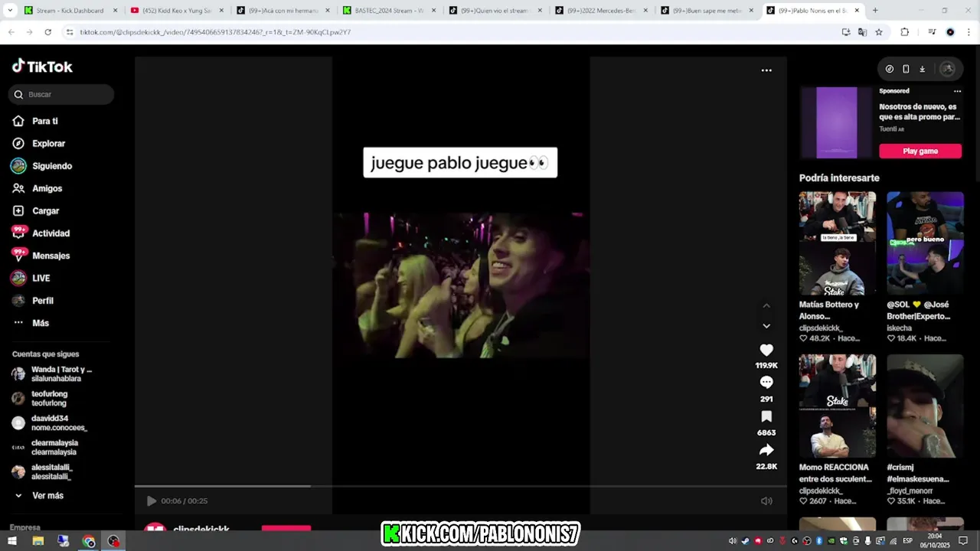The image size is (980, 551).
Task: Open the Chrome tab search dropdown
Action: click(x=10, y=10)
